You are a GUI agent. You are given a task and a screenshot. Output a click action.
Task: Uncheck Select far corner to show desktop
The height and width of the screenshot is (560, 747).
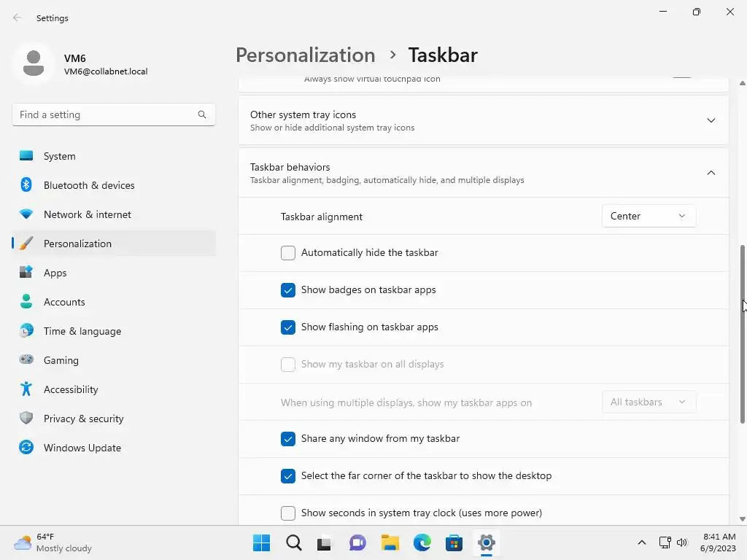pyautogui.click(x=287, y=475)
